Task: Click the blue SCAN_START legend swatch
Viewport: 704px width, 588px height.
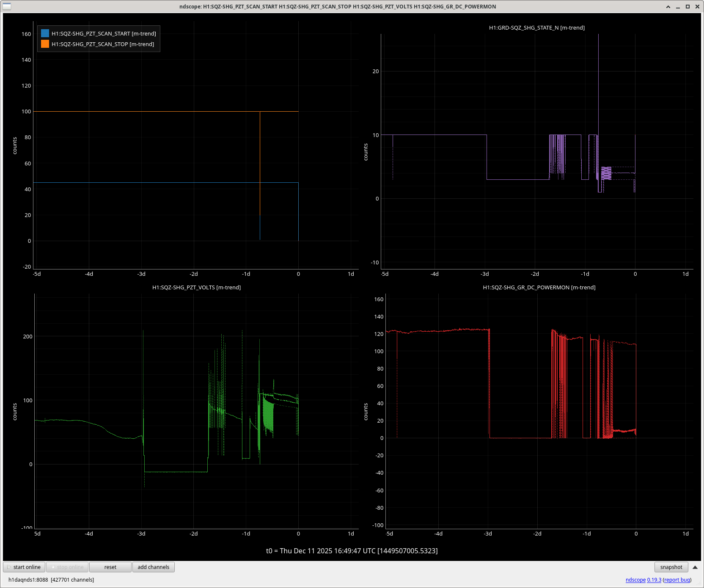Action: point(45,33)
